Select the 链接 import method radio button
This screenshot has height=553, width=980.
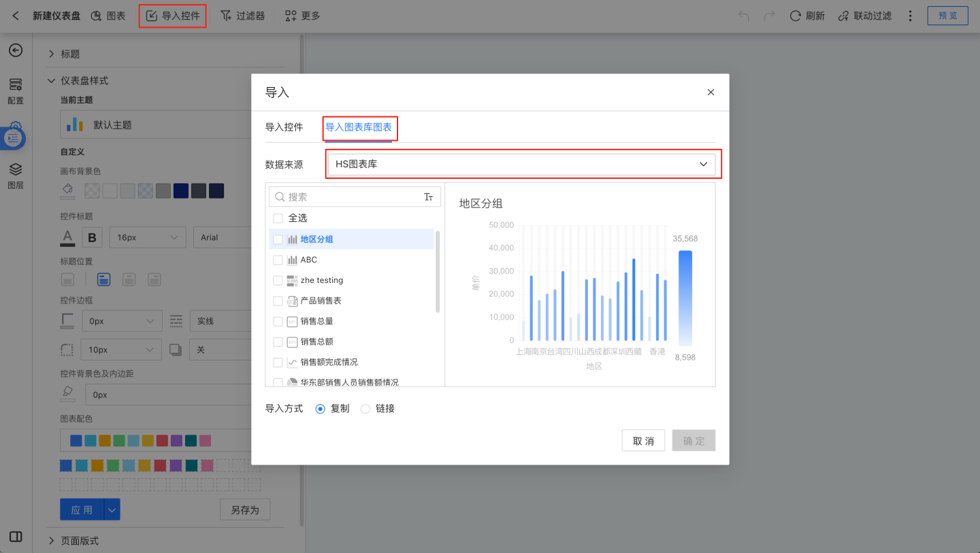pos(365,409)
